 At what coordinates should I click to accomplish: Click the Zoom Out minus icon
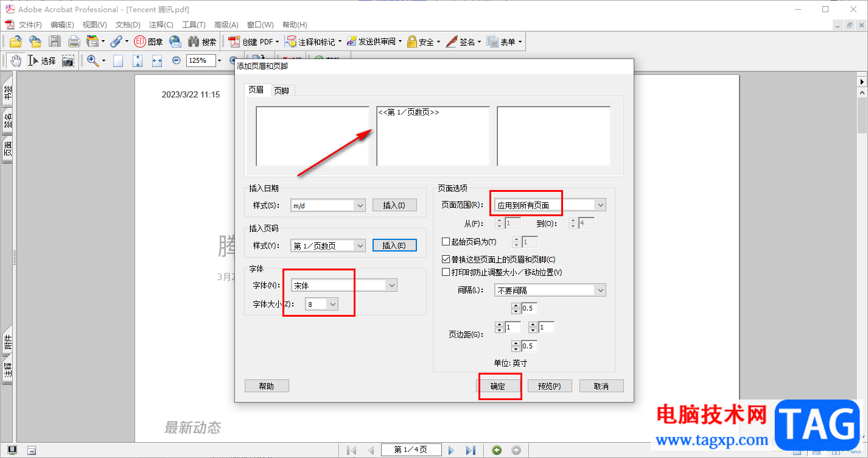(x=177, y=60)
